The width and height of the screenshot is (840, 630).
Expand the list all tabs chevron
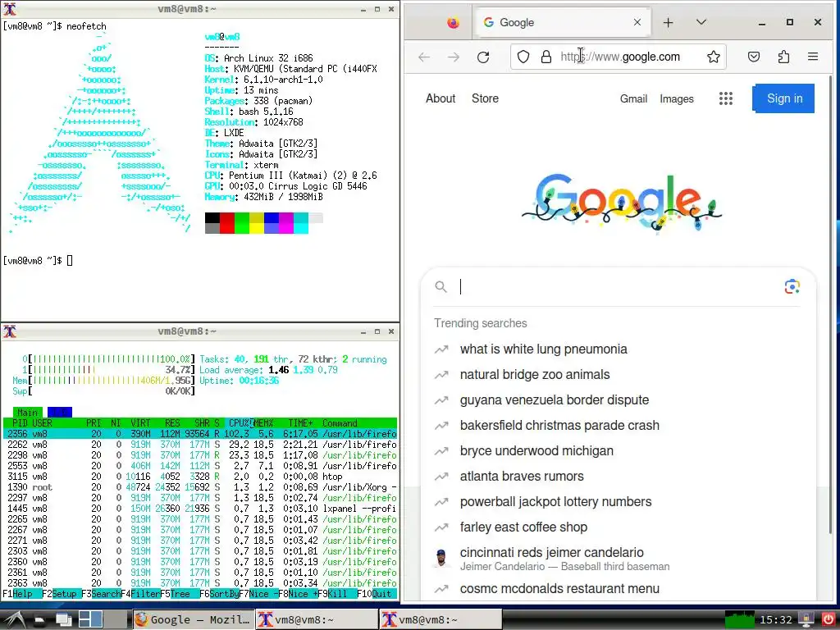point(701,22)
